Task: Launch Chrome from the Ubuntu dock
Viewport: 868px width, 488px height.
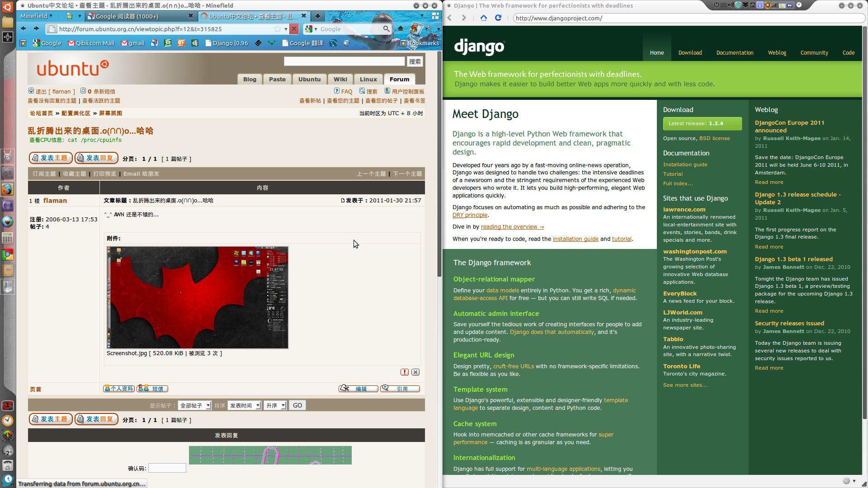Action: click(x=8, y=254)
